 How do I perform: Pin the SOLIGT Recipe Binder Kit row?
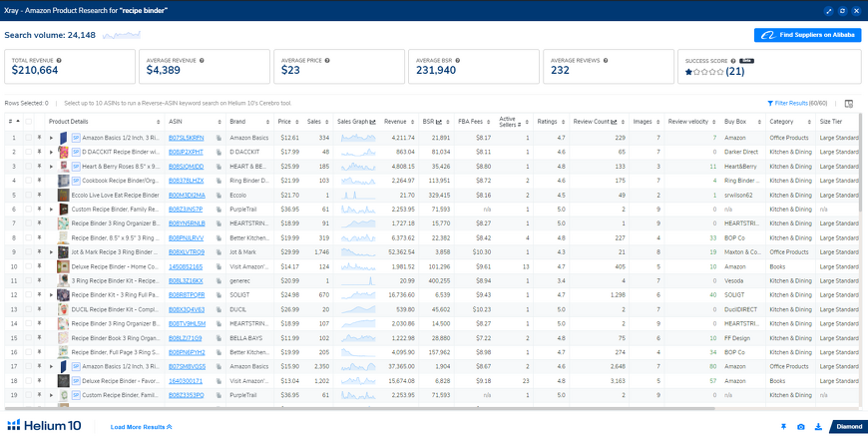coord(39,295)
